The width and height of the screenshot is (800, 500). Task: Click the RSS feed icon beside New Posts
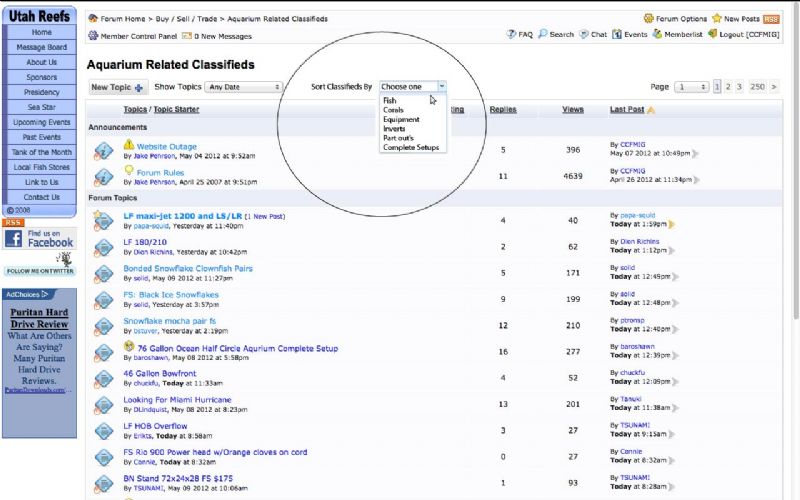[x=771, y=19]
